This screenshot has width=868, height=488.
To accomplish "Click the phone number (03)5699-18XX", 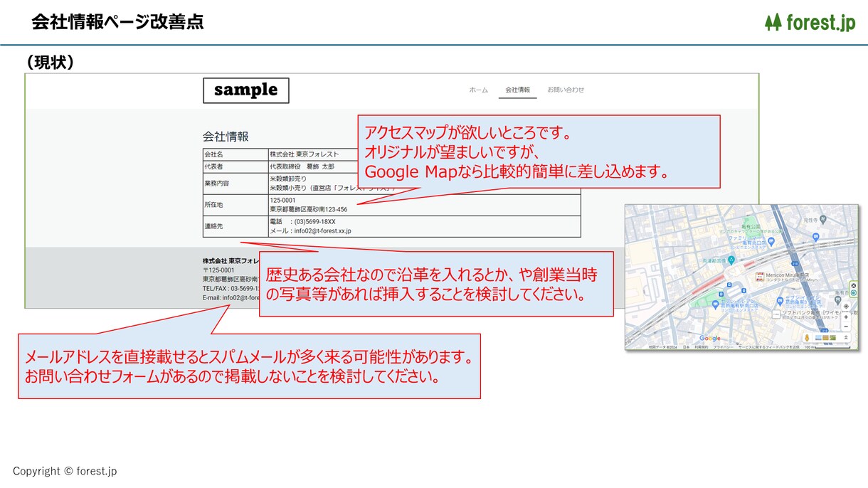I will pos(314,221).
